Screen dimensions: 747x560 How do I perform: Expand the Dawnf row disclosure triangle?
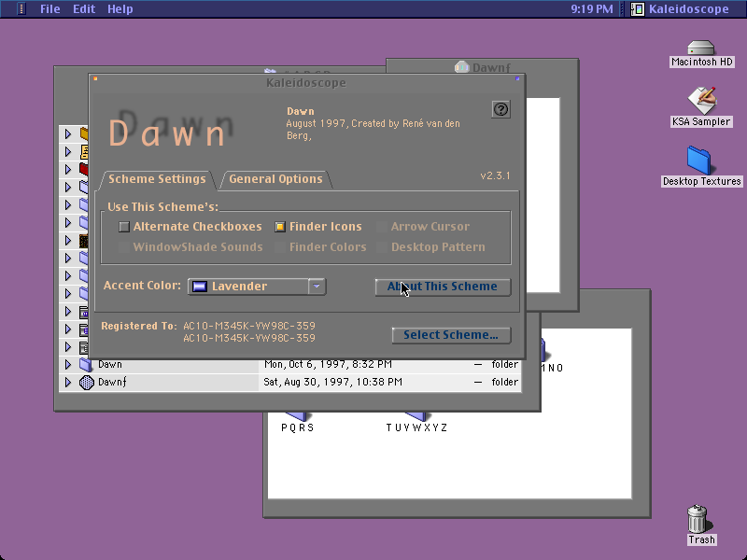[x=67, y=383]
